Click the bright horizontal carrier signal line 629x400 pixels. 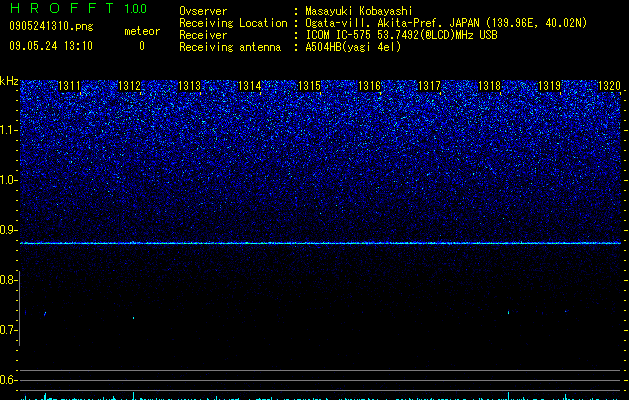(x=320, y=243)
